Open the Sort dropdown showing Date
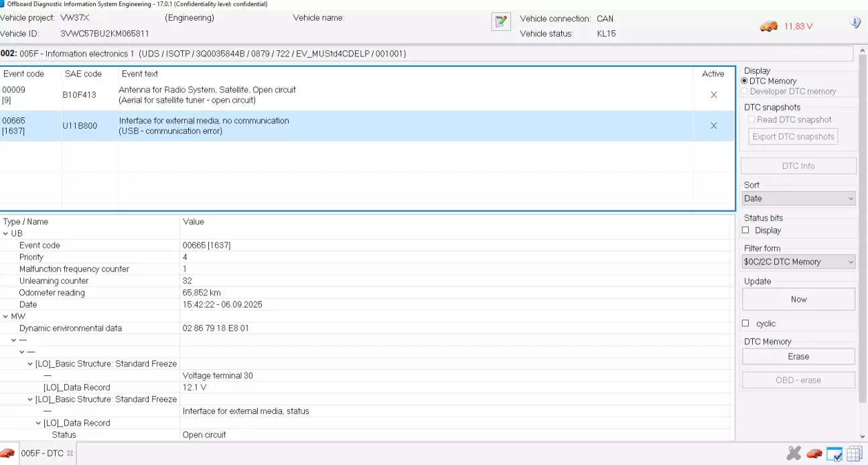This screenshot has width=868, height=465. tap(798, 198)
